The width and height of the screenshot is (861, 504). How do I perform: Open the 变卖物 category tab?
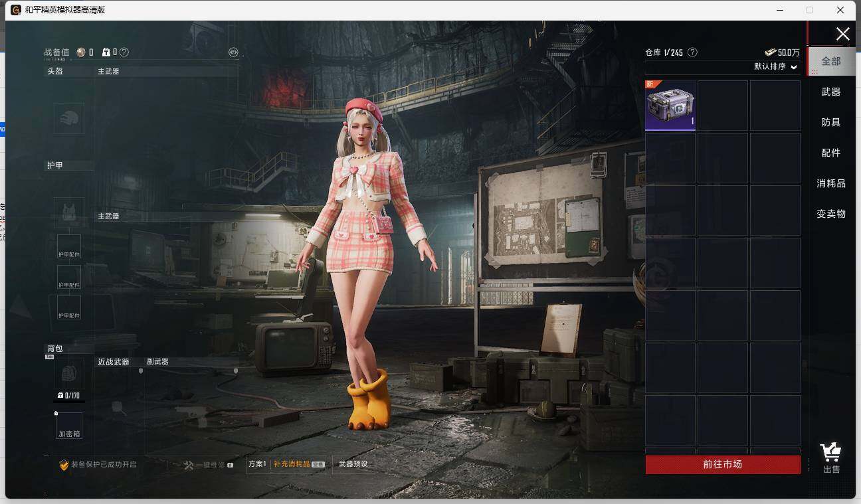pos(831,214)
